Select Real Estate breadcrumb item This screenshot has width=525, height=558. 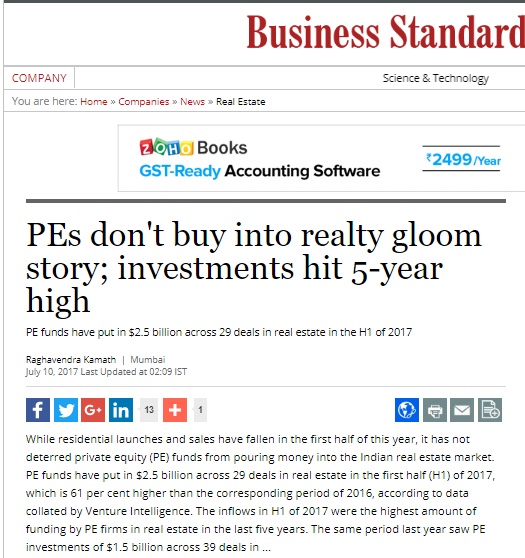pos(241,102)
